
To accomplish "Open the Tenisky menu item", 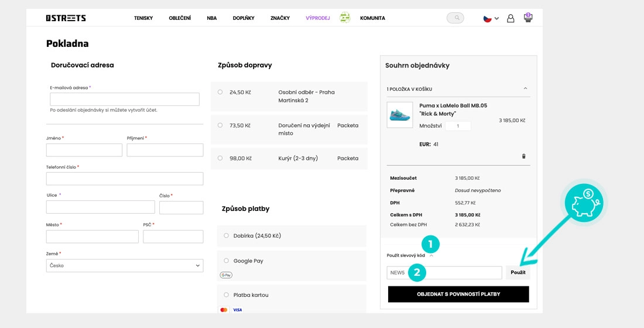I will coord(143,18).
